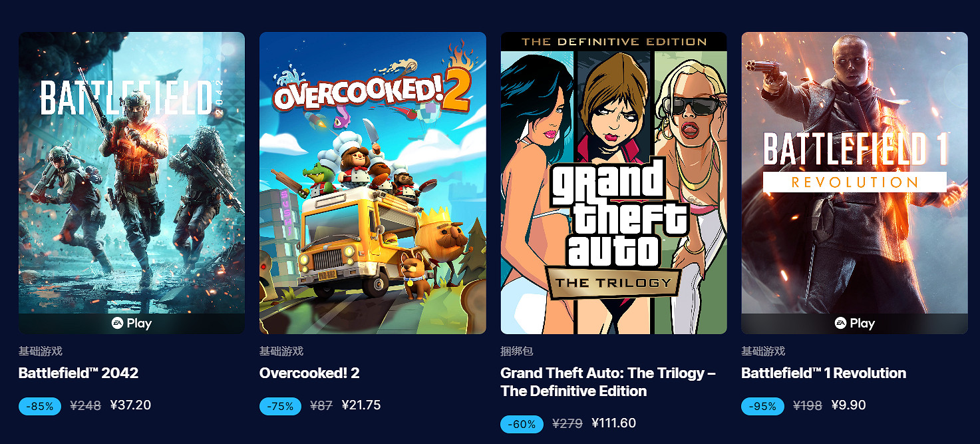
Task: Click the ¥111.60 sale price
Action: click(613, 423)
